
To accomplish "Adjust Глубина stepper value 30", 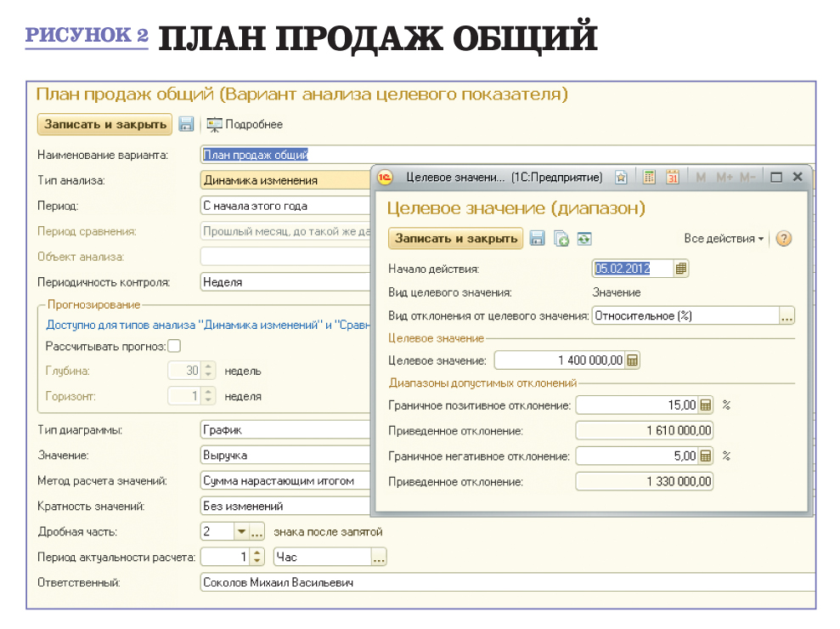I will 208,371.
